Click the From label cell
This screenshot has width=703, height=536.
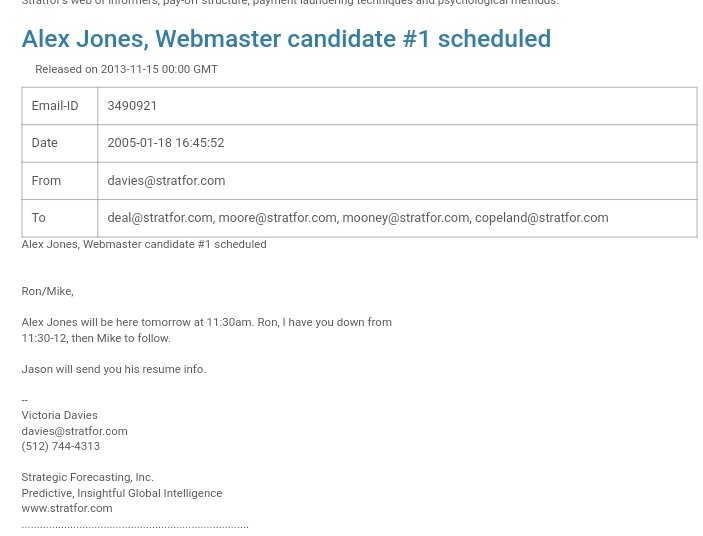[x=60, y=181]
